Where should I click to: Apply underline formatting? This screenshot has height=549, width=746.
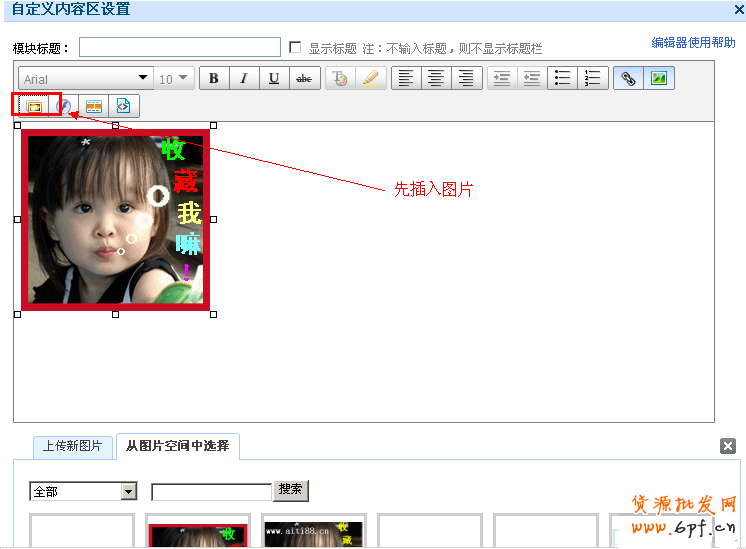(273, 79)
